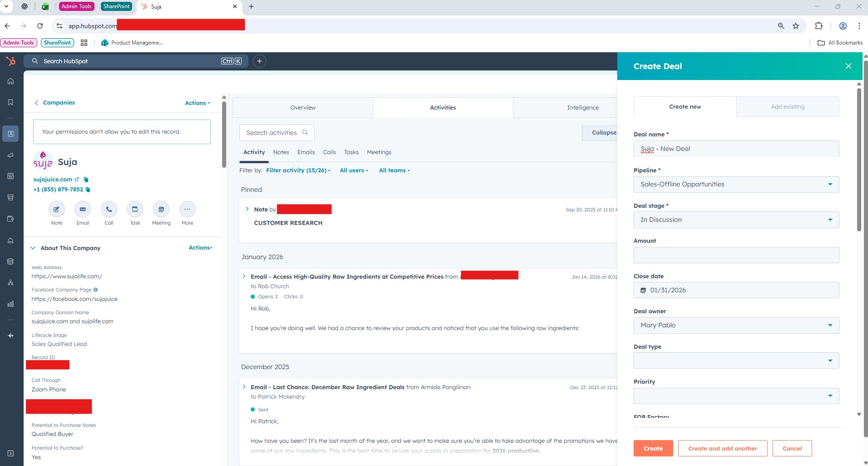Screen dimensions: 868x466
Task: Open the Chrome three-dot menu
Action: 859,26
